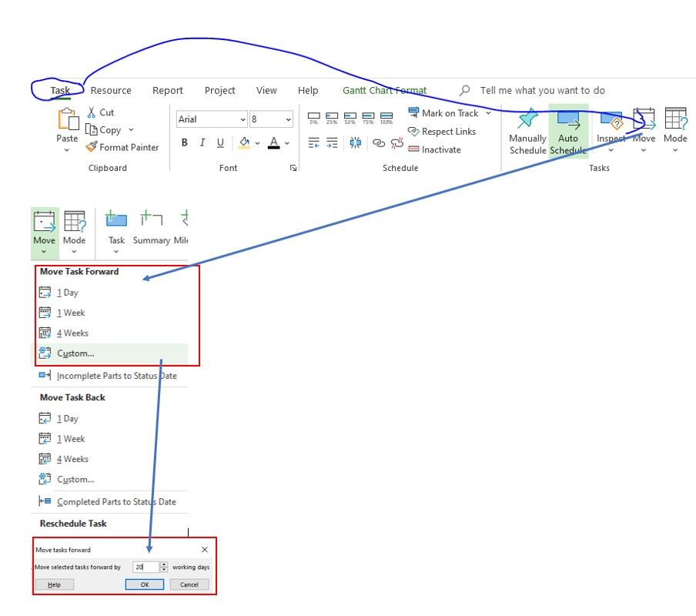The height and width of the screenshot is (616, 696).
Task: Move task forward 1 Day
Action: pos(111,293)
